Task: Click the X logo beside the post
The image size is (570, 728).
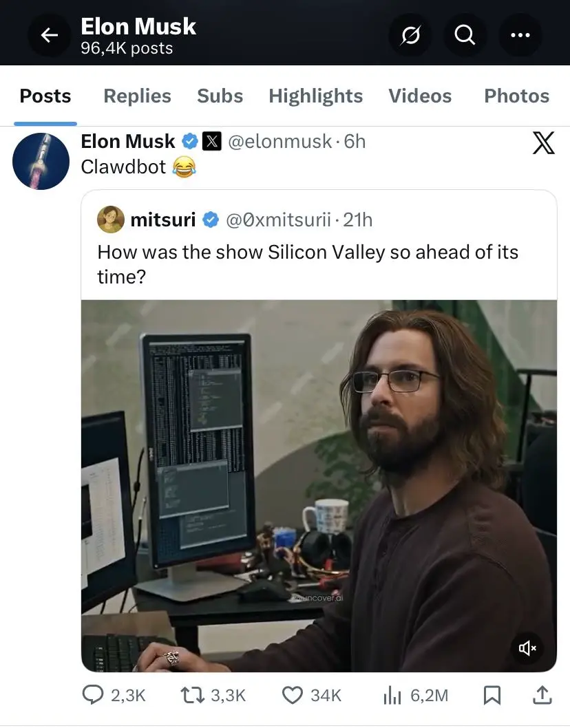Action: (x=544, y=142)
